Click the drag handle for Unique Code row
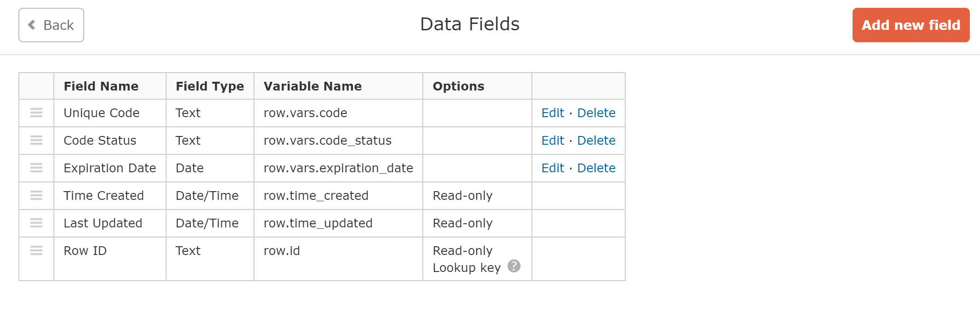 click(x=36, y=113)
